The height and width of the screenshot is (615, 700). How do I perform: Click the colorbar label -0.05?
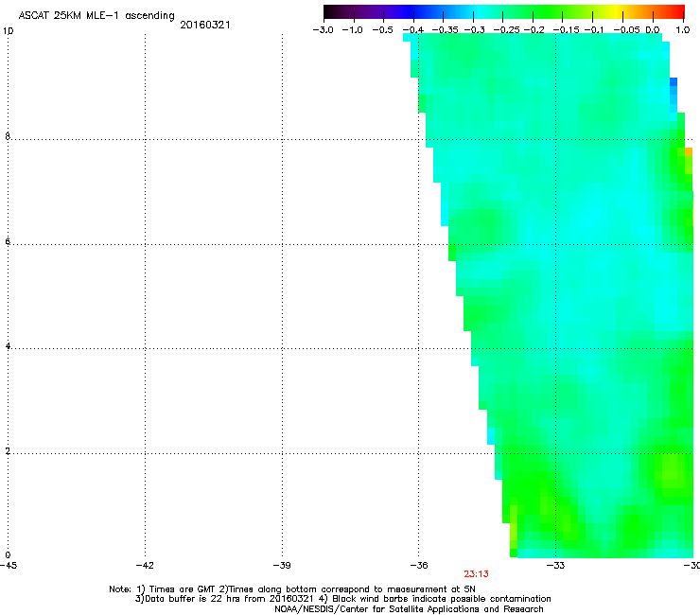pyautogui.click(x=627, y=30)
